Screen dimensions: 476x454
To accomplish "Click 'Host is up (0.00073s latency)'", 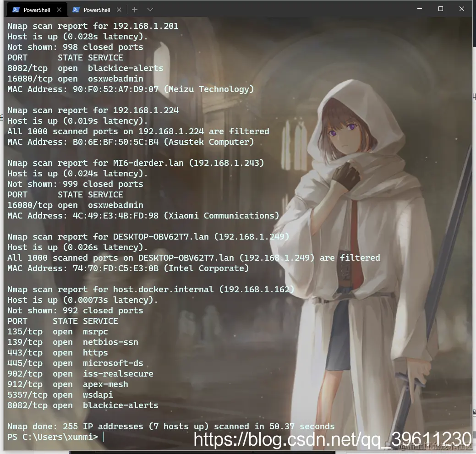I will click(82, 300).
